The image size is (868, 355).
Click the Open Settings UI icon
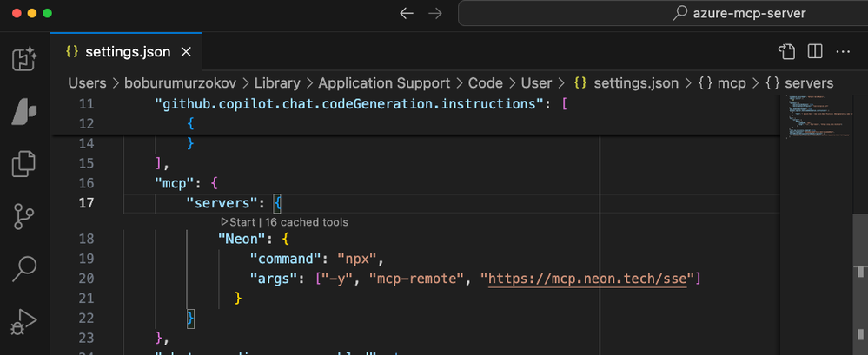click(x=786, y=51)
